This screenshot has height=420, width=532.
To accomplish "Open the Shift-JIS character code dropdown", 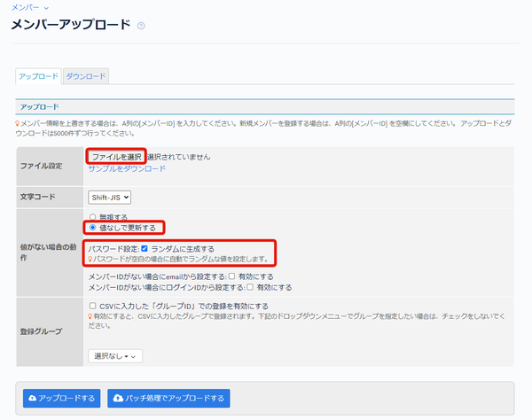I will (110, 198).
